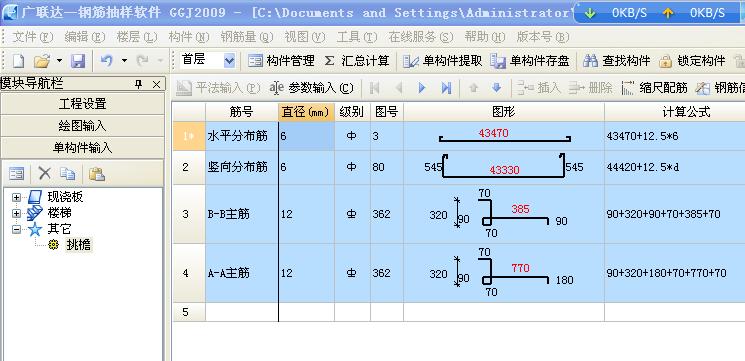Open the 版本号(B) menu
The height and width of the screenshot is (361, 745).
pyautogui.click(x=543, y=37)
